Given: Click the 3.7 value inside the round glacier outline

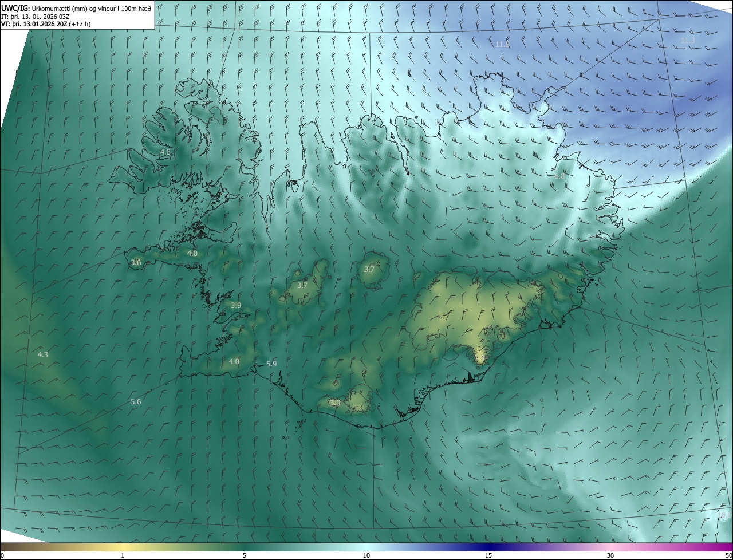Looking at the screenshot, I should tap(369, 270).
